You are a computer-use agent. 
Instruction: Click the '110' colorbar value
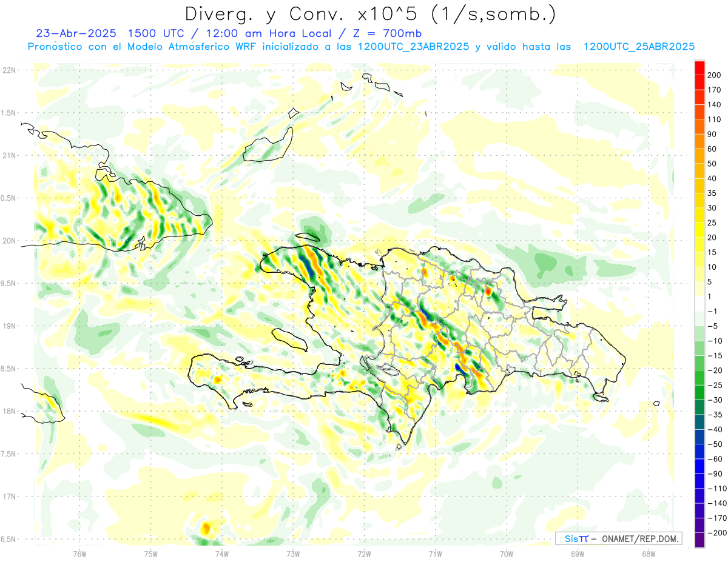715,119
